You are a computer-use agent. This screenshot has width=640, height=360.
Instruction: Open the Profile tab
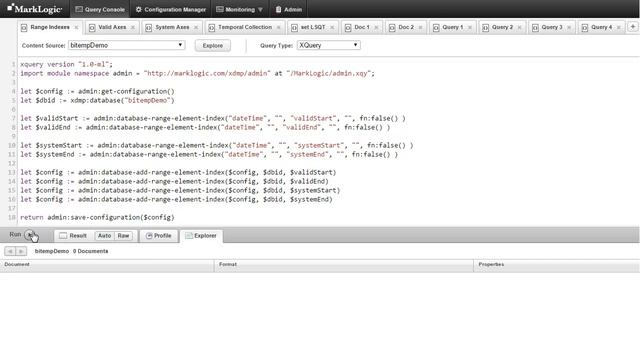click(x=159, y=236)
